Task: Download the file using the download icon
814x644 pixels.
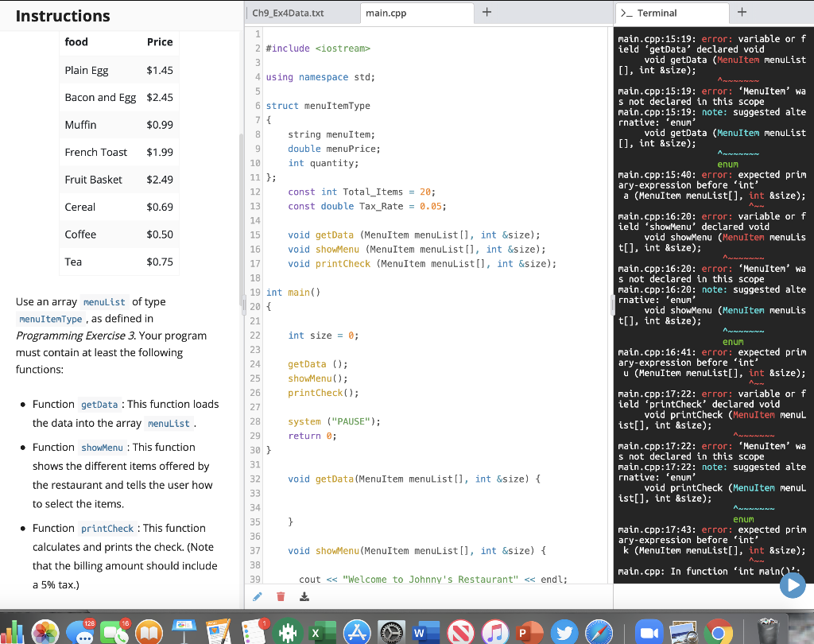Action: point(304,596)
